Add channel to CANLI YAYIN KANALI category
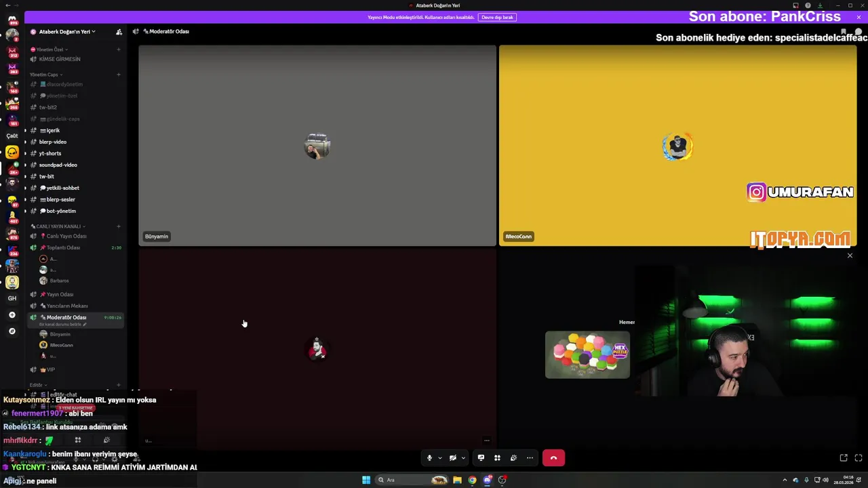The image size is (868, 488). (x=119, y=226)
